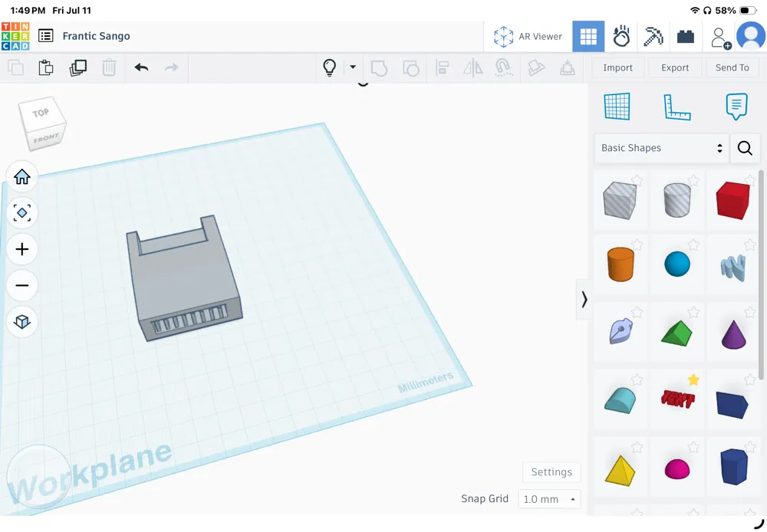Viewport: 767px width, 532px height.
Task: Click TOP face of view cube
Action: (x=41, y=113)
